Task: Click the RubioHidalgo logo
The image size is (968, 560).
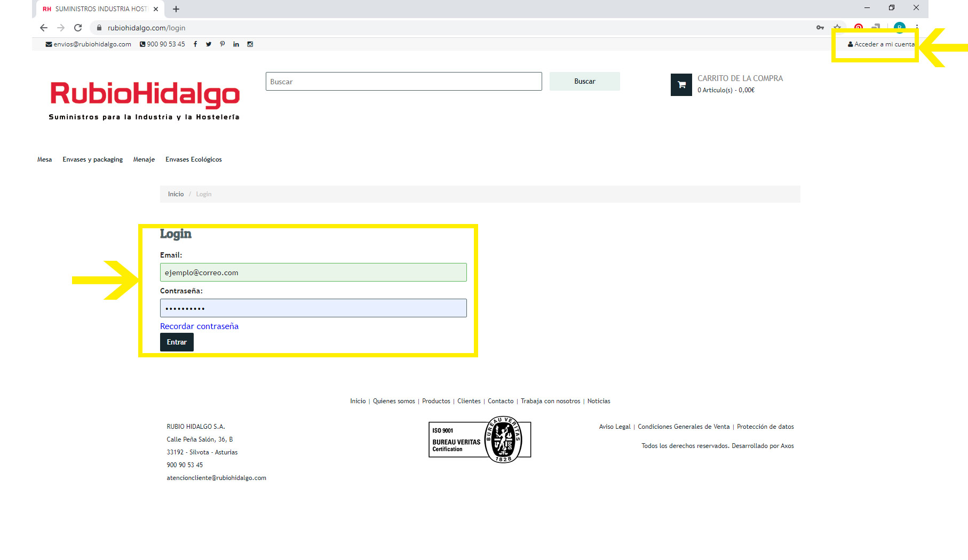Action: pyautogui.click(x=144, y=100)
